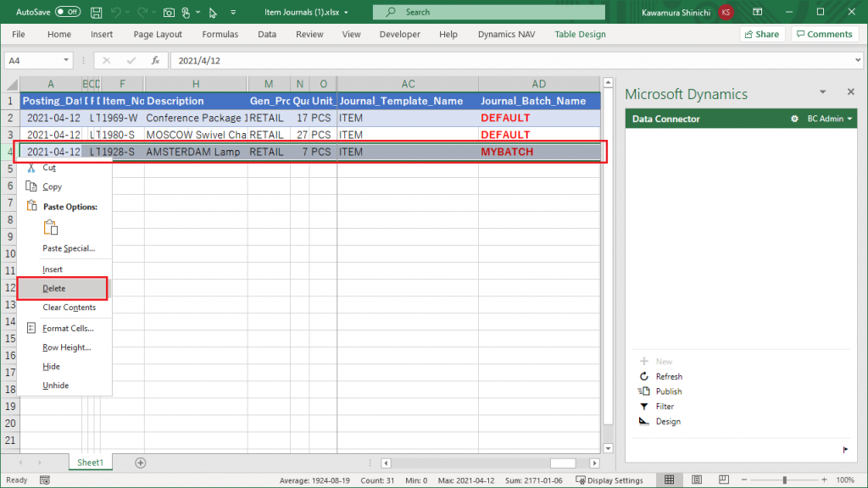Open the file name dropdown in title bar
The image size is (868, 488).
pyautogui.click(x=347, y=12)
